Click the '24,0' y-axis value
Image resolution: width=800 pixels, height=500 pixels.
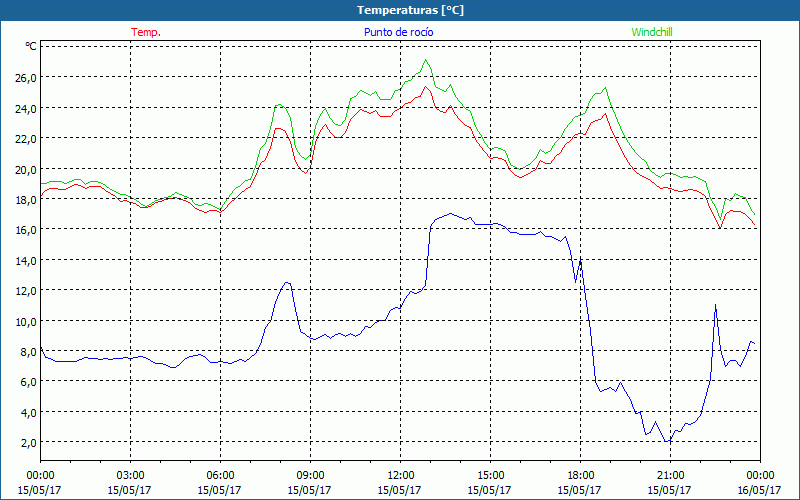(x=26, y=108)
